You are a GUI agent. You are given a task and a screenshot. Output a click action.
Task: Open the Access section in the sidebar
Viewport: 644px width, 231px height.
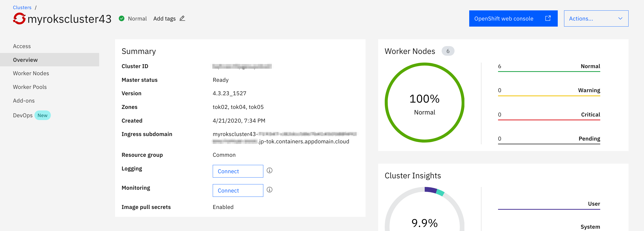(22, 46)
